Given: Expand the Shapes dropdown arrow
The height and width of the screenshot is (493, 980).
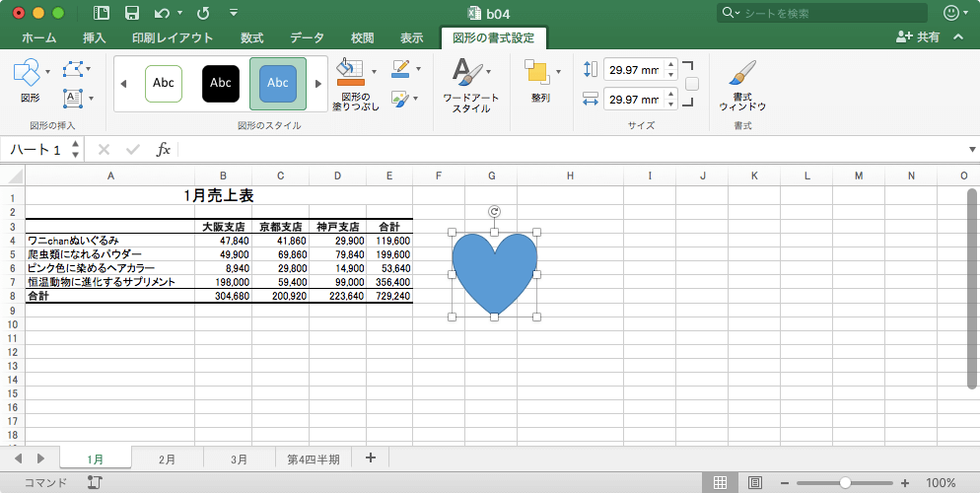Looking at the screenshot, I should point(48,72).
